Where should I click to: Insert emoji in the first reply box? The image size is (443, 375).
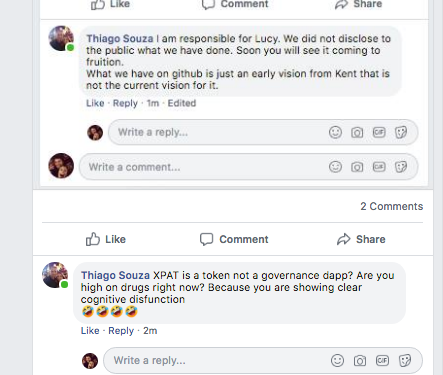click(335, 132)
